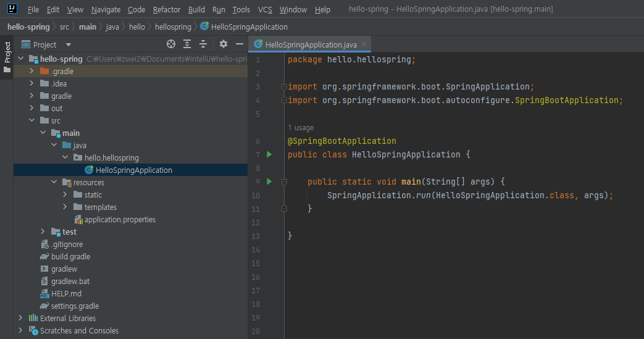The height and width of the screenshot is (339, 644).
Task: Click the Expand All toolbar icon
Action: tap(187, 44)
